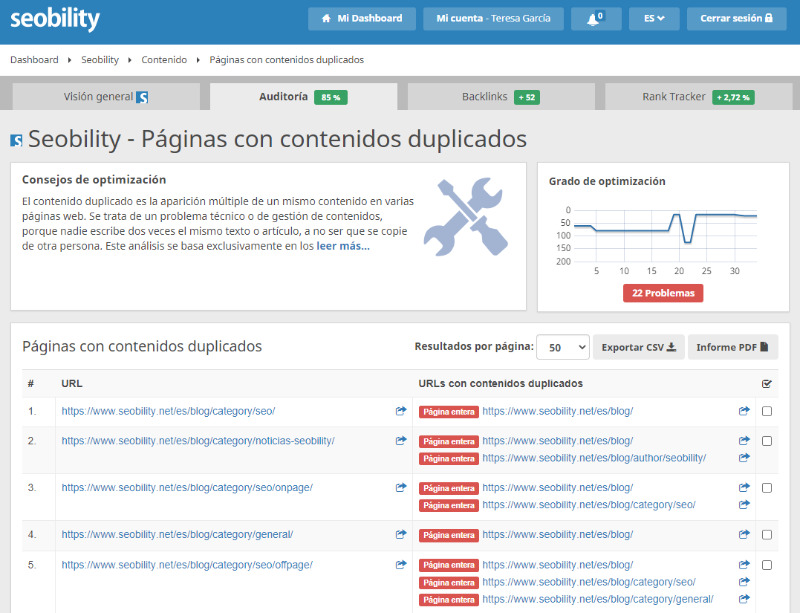This screenshot has height=613, width=800.
Task: Click the Páginas con contenidos duplicados breadcrumb
Action: coord(287,60)
